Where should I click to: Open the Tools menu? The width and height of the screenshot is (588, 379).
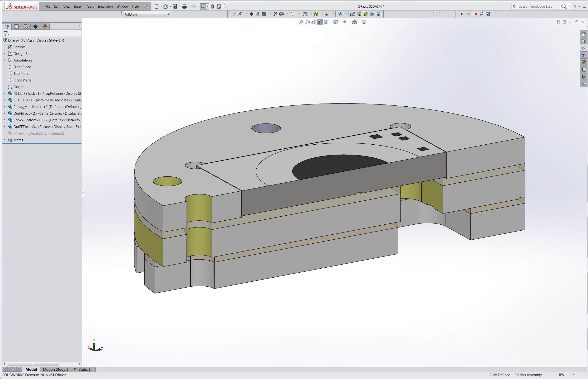(90, 7)
